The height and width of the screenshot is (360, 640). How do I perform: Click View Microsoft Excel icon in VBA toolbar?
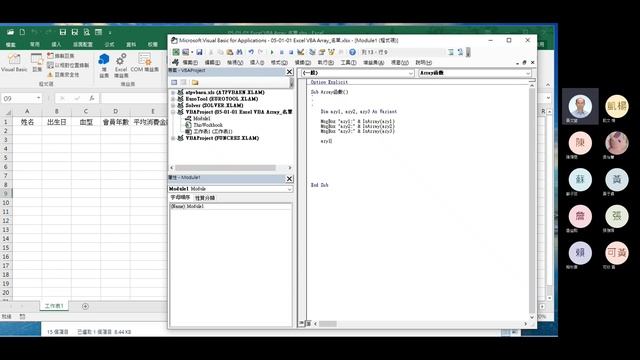pos(176,52)
